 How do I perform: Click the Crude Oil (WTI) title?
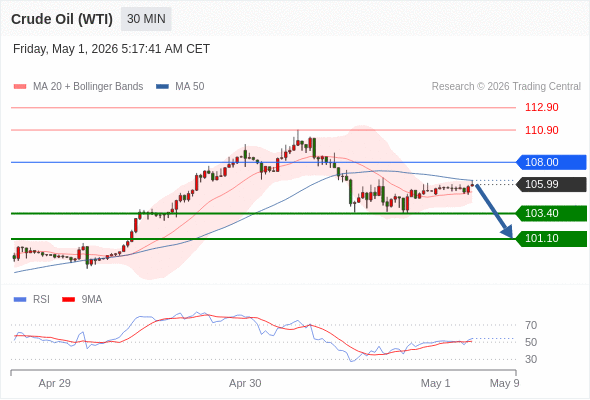(x=62, y=19)
